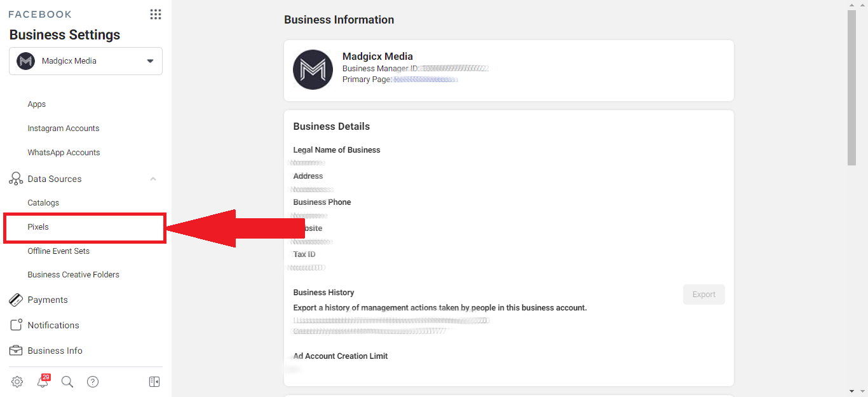The width and height of the screenshot is (868, 397).
Task: Open Apps in the sidebar
Action: click(37, 104)
